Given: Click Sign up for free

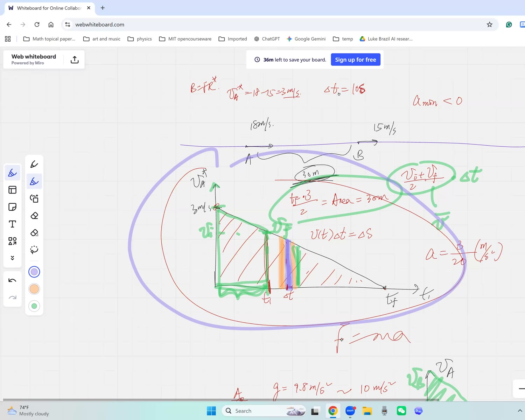Looking at the screenshot, I should point(356,59).
